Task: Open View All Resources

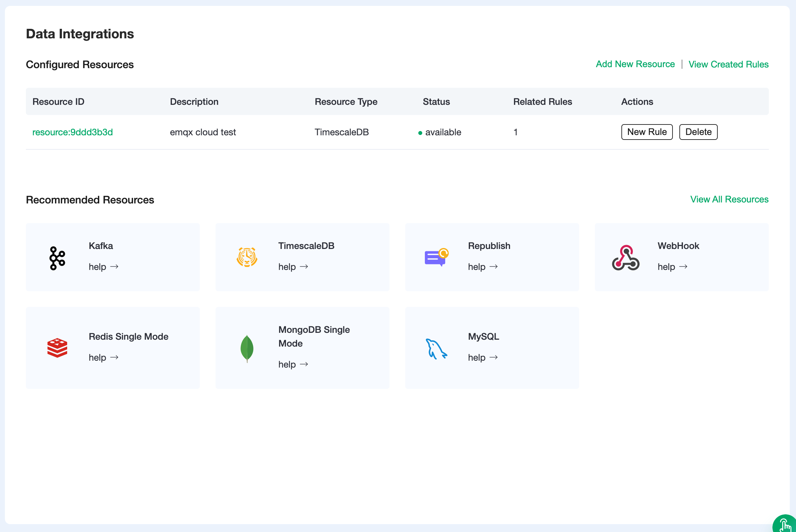Action: point(730,199)
